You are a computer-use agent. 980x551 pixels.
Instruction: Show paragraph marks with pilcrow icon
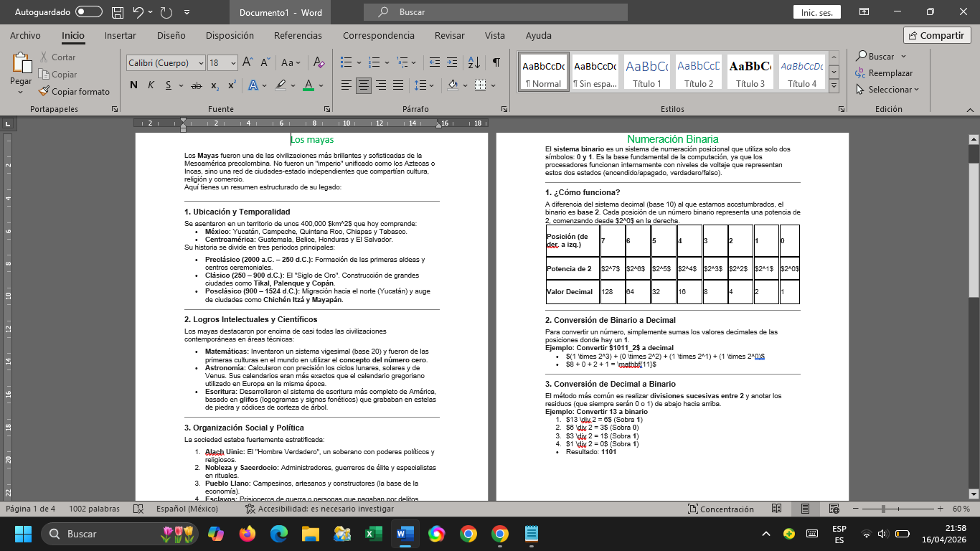pos(496,63)
